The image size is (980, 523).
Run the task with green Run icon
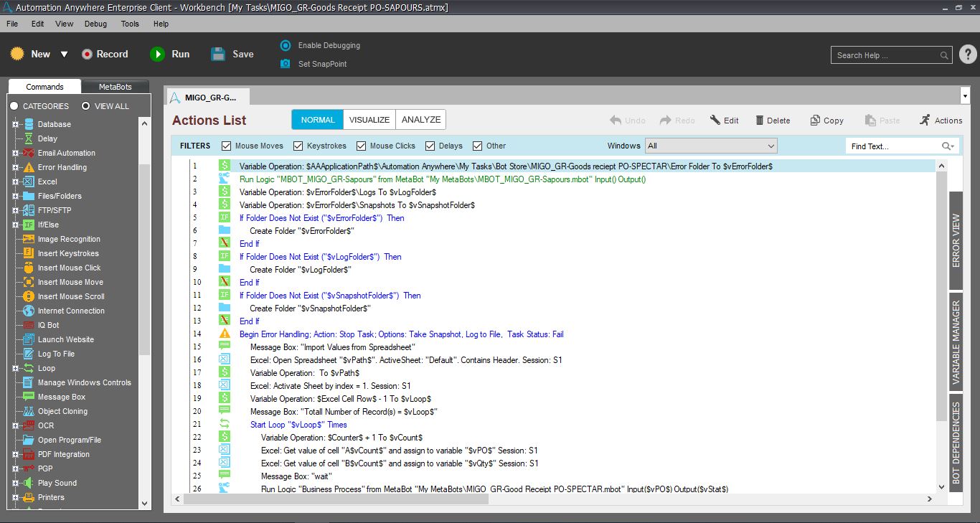point(157,55)
